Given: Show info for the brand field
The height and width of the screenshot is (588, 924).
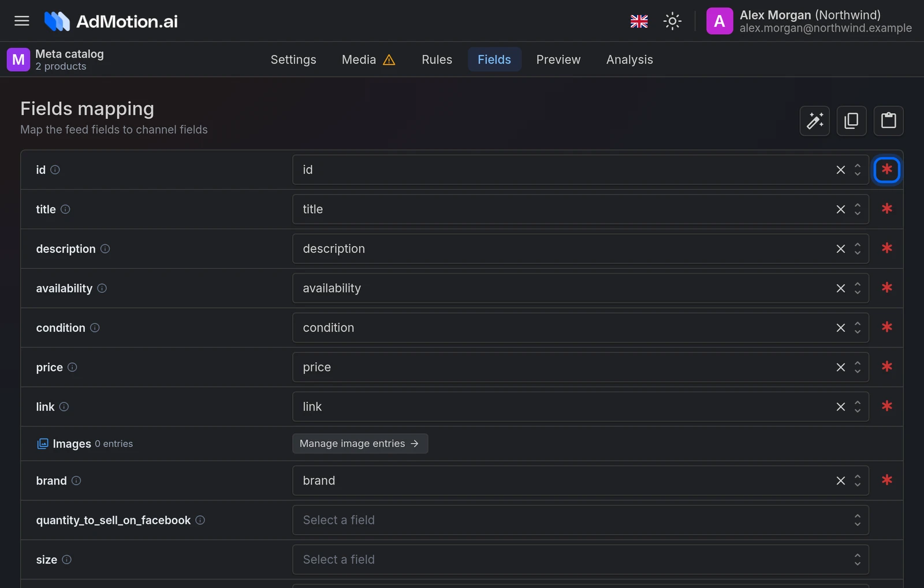Looking at the screenshot, I should 76,481.
